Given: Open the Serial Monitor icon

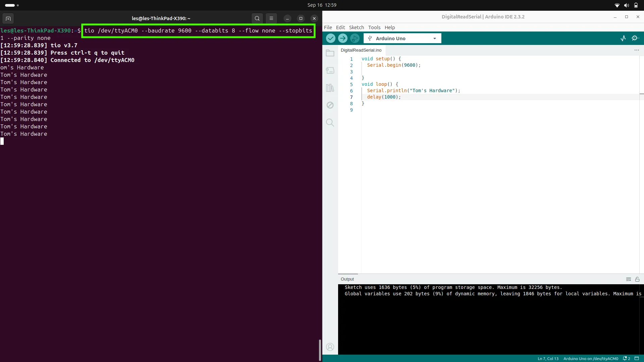Looking at the screenshot, I should pyautogui.click(x=635, y=39).
